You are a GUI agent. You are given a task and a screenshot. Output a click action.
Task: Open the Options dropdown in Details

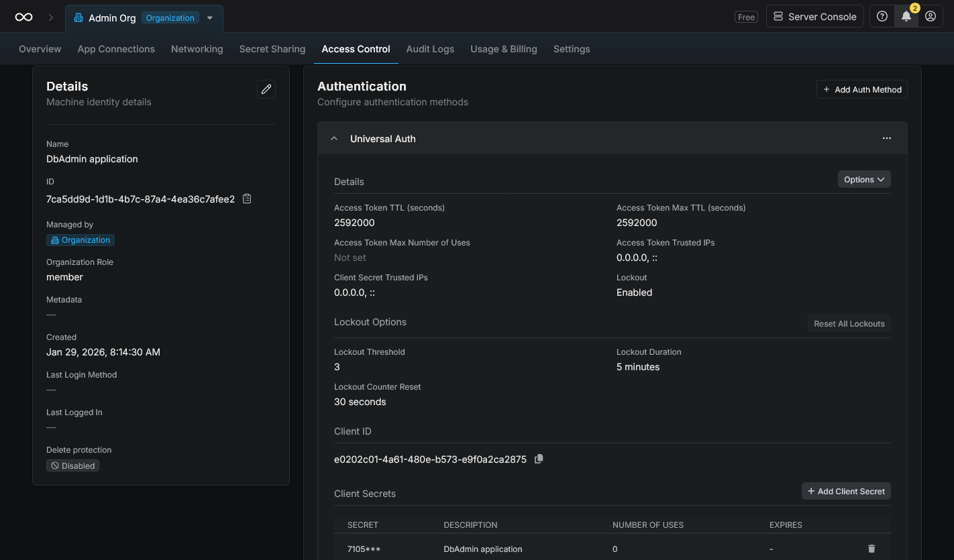pyautogui.click(x=864, y=179)
